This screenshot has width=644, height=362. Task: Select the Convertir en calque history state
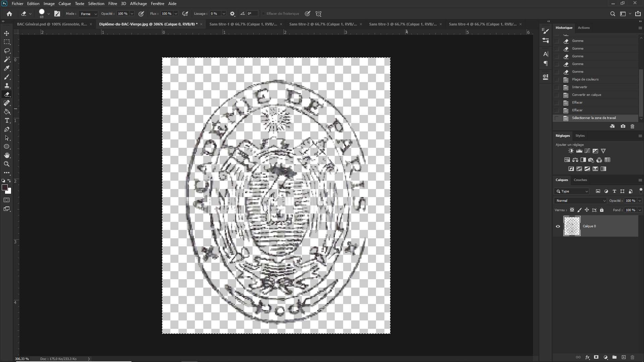tap(586, 95)
